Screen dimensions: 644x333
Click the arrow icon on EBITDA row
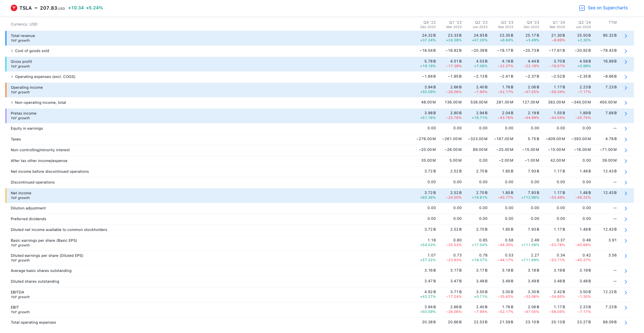626,293
